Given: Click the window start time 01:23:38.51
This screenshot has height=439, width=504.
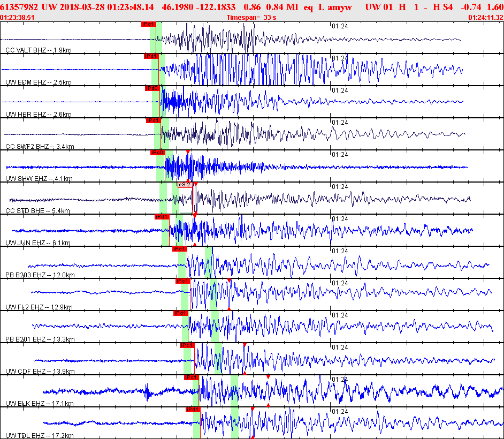Looking at the screenshot, I should [x=17, y=18].
